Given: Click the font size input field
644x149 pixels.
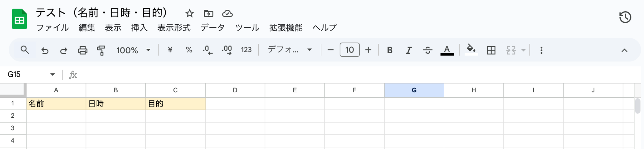Looking at the screenshot, I should point(349,50).
